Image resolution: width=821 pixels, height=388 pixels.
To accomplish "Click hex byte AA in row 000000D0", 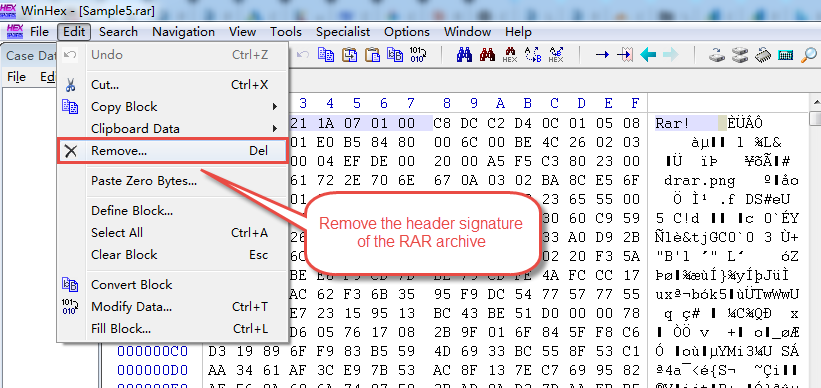I will (x=217, y=370).
